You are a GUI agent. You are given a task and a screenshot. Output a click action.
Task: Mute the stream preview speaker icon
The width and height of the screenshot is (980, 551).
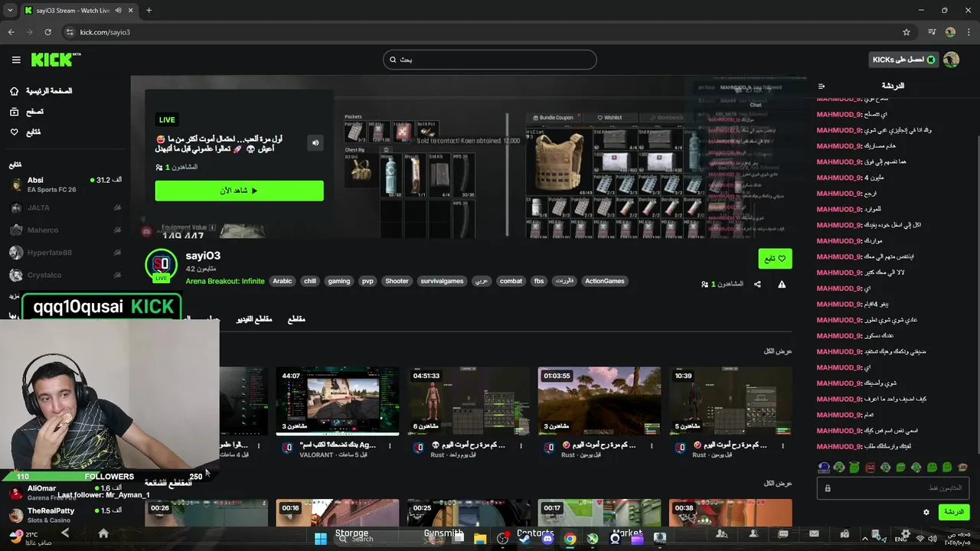pyautogui.click(x=315, y=142)
